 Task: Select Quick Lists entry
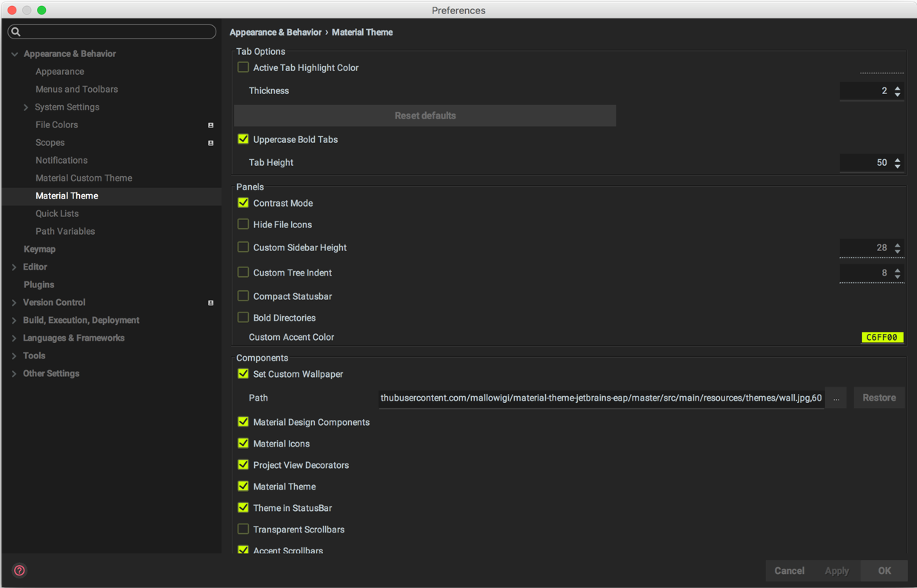point(57,214)
